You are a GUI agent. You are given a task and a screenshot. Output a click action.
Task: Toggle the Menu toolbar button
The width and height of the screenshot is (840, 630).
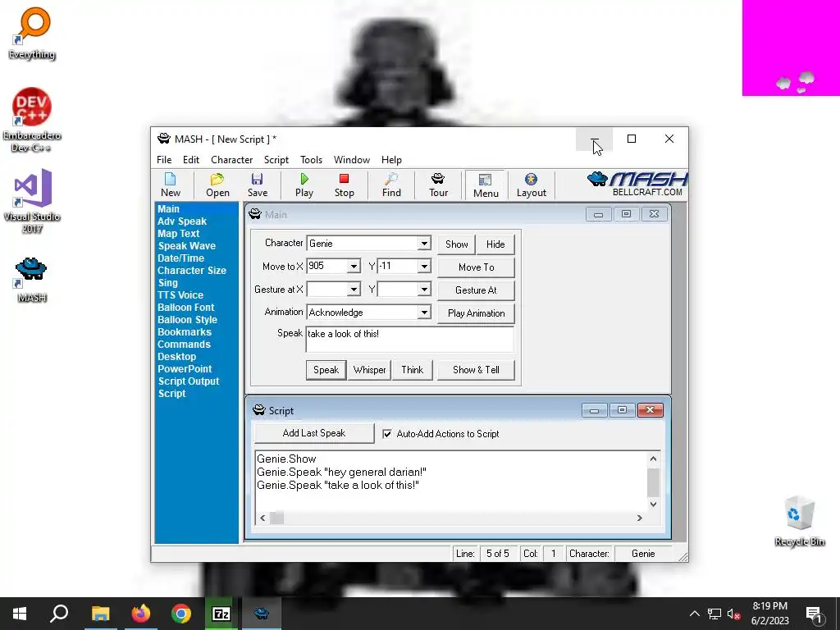click(x=486, y=185)
